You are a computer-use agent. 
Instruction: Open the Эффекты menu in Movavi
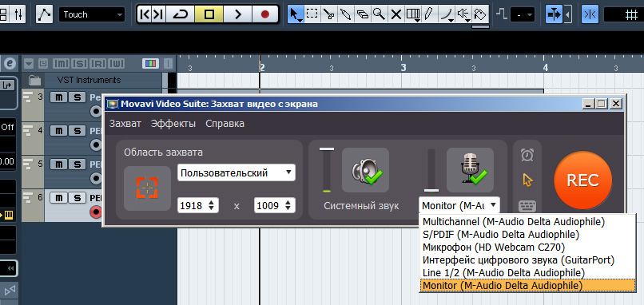[x=173, y=124]
